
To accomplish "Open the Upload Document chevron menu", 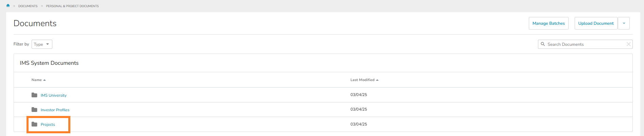I will coord(624,23).
